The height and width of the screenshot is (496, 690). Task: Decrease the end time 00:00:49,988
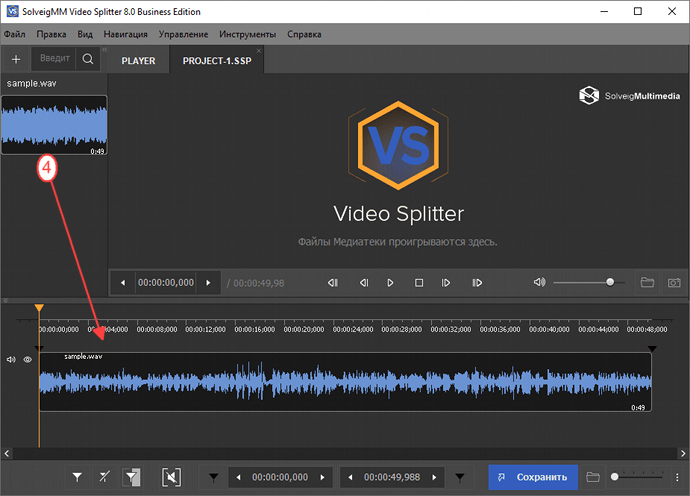(350, 477)
